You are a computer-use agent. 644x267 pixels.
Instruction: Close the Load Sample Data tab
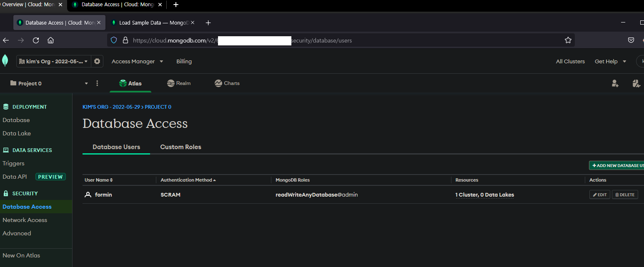coord(193,22)
